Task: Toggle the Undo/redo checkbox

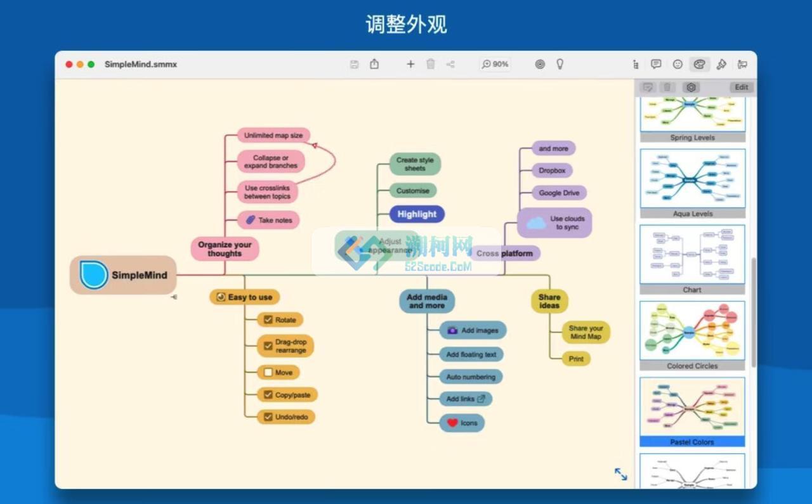Action: pos(268,417)
